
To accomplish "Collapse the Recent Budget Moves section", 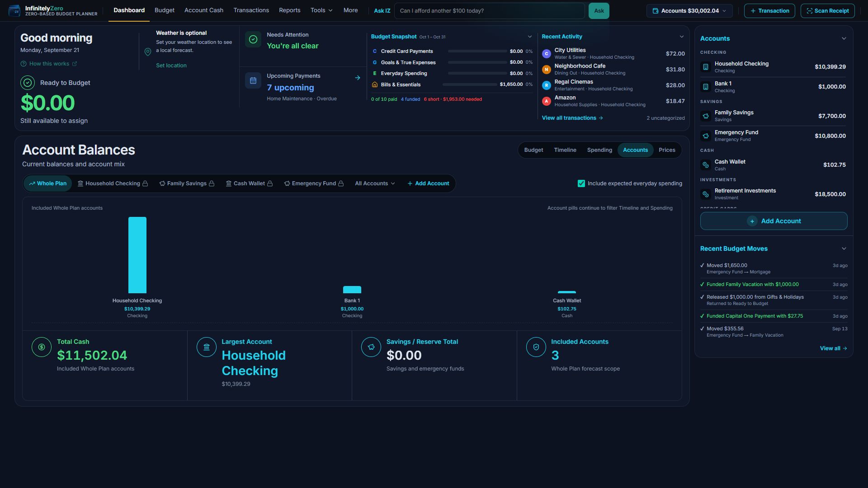I will pos(844,249).
